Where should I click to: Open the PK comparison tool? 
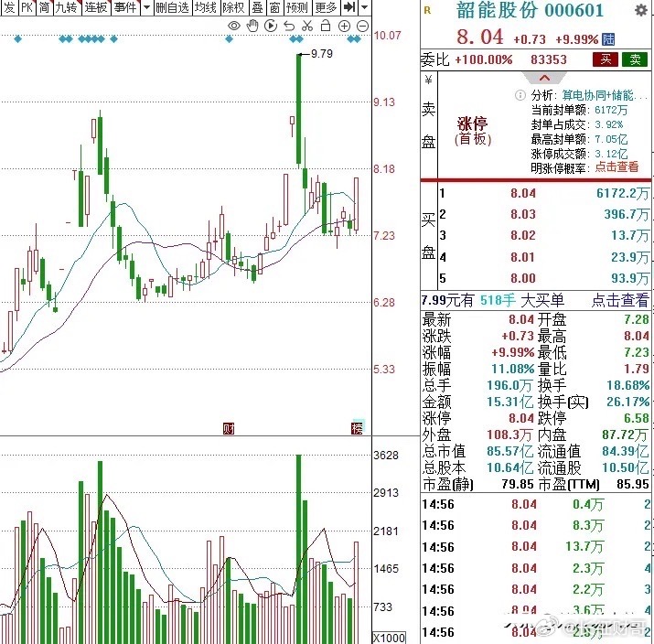27,7
